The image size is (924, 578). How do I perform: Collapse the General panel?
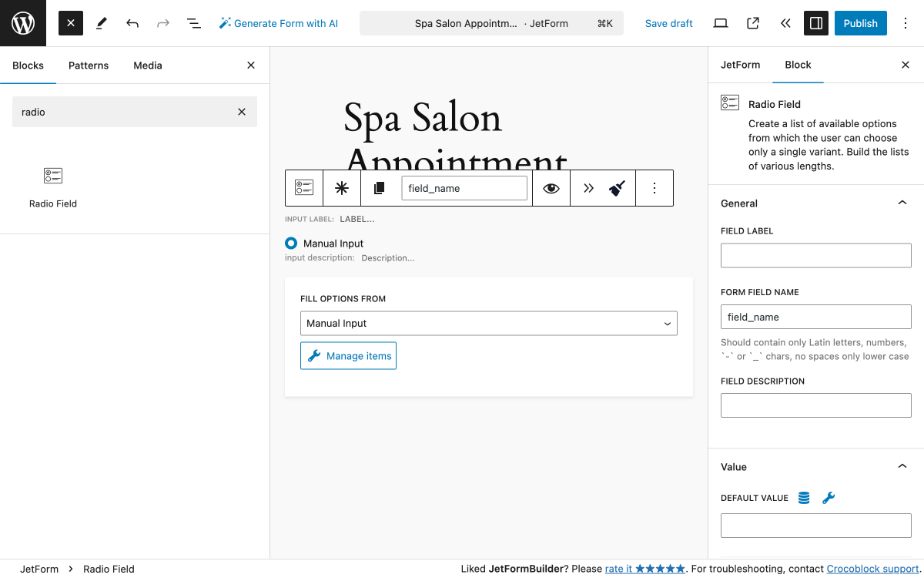816,203
